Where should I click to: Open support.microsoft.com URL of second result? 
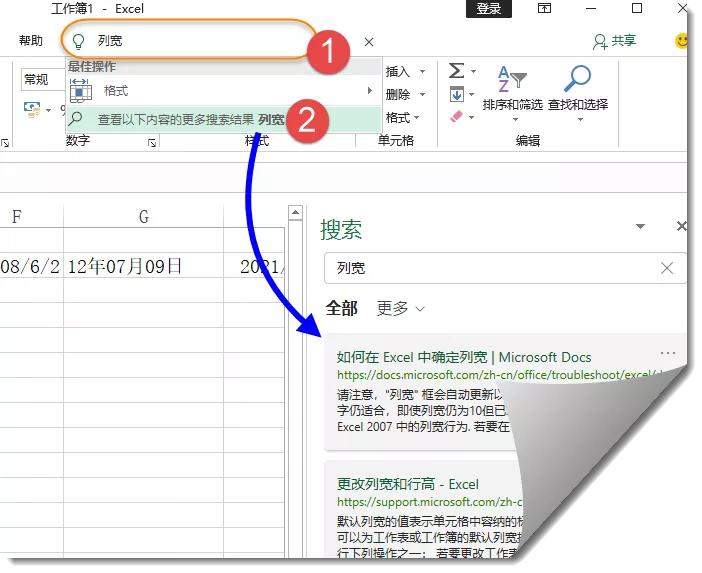429,502
